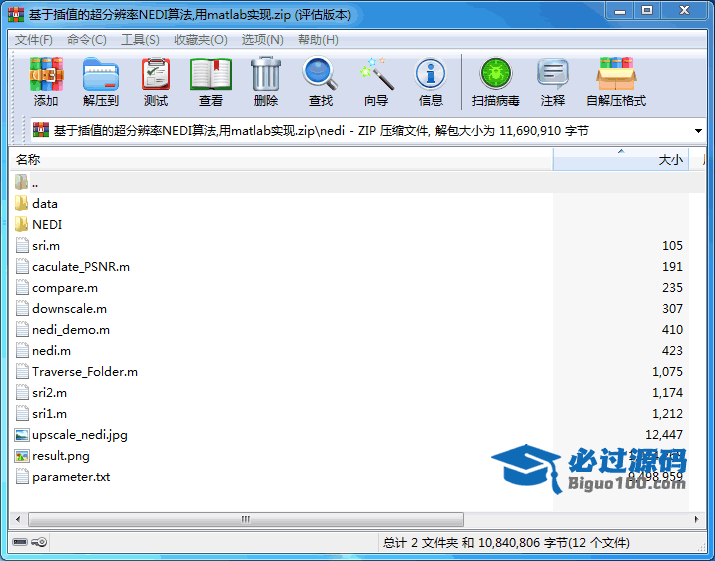Screen dimensions: 715x561
Task: Click the parameter.txt file icon
Action: click(x=22, y=477)
